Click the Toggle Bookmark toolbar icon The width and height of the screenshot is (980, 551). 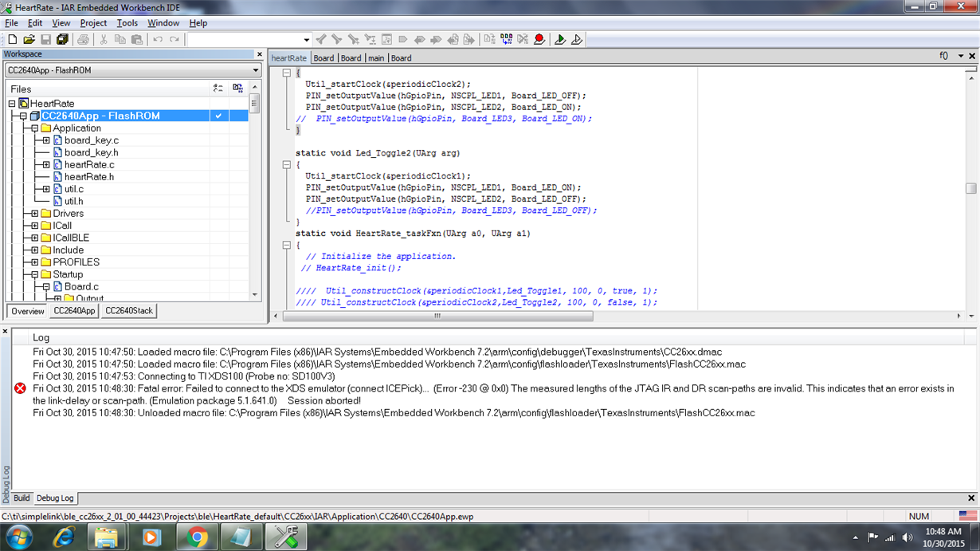(403, 39)
